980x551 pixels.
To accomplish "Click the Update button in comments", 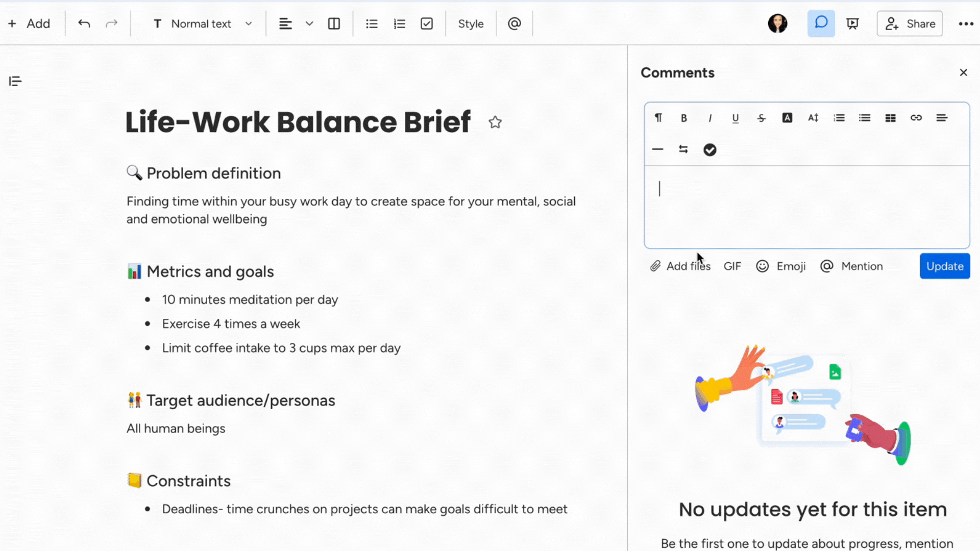I will pos(945,266).
